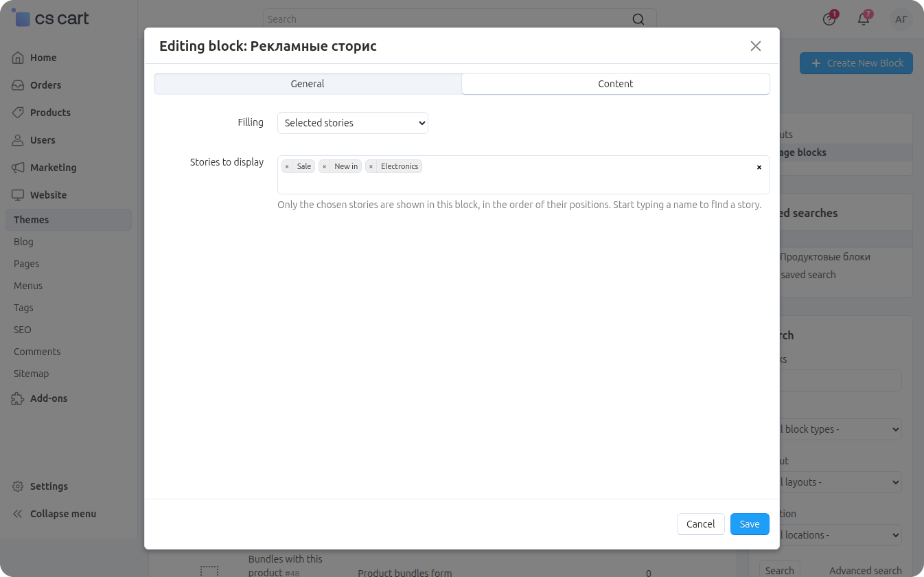Image resolution: width=924 pixels, height=577 pixels.
Task: Open the notifications bell
Action: [x=864, y=19]
